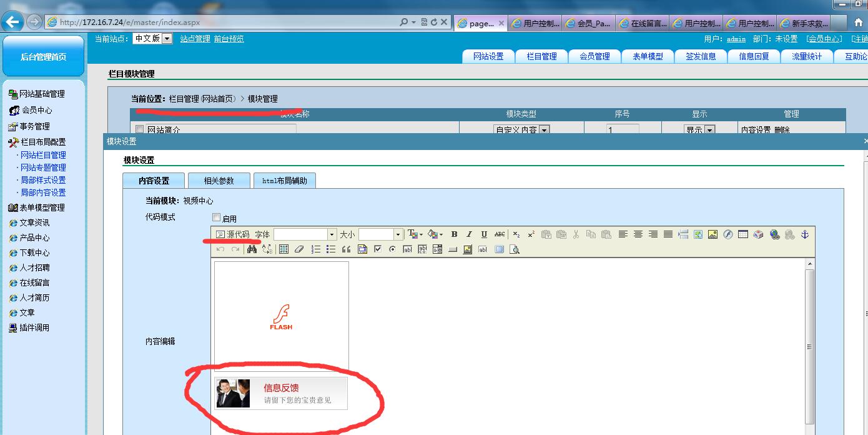The height and width of the screenshot is (435, 868).
Task: Expand the 中文版 site language dropdown
Action: point(167,39)
